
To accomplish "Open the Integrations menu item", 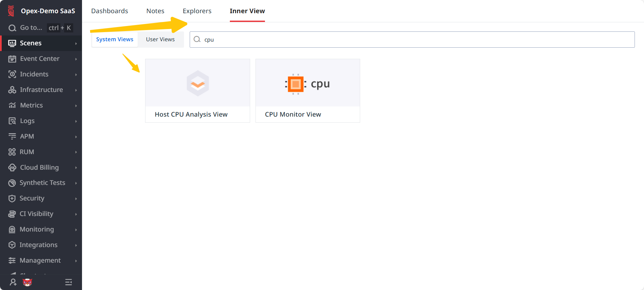I will click(38, 245).
